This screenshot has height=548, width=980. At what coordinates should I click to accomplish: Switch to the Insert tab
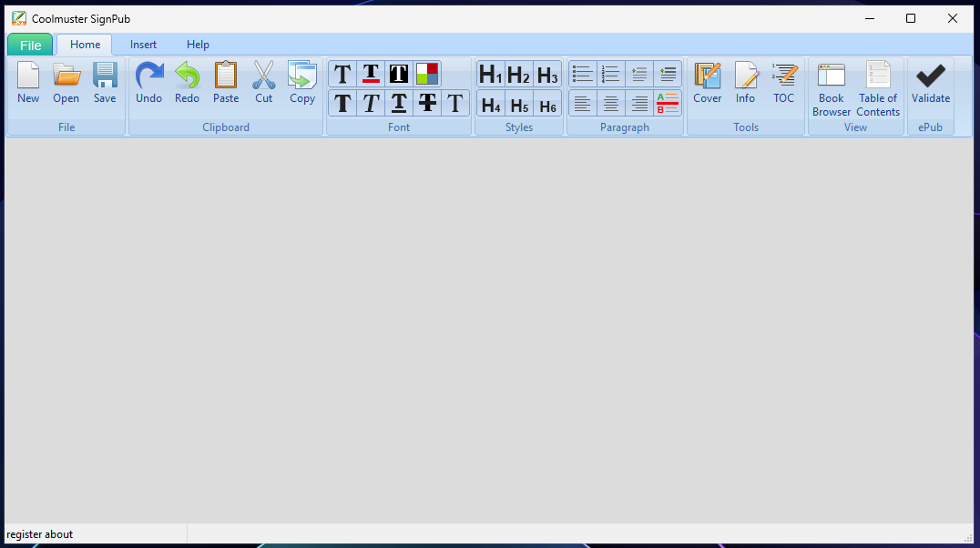[143, 45]
